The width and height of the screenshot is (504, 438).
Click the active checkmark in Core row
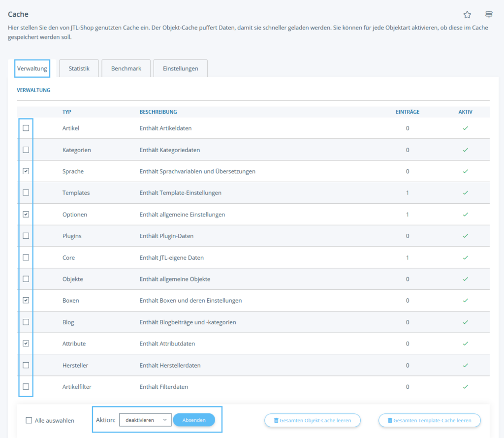(465, 257)
